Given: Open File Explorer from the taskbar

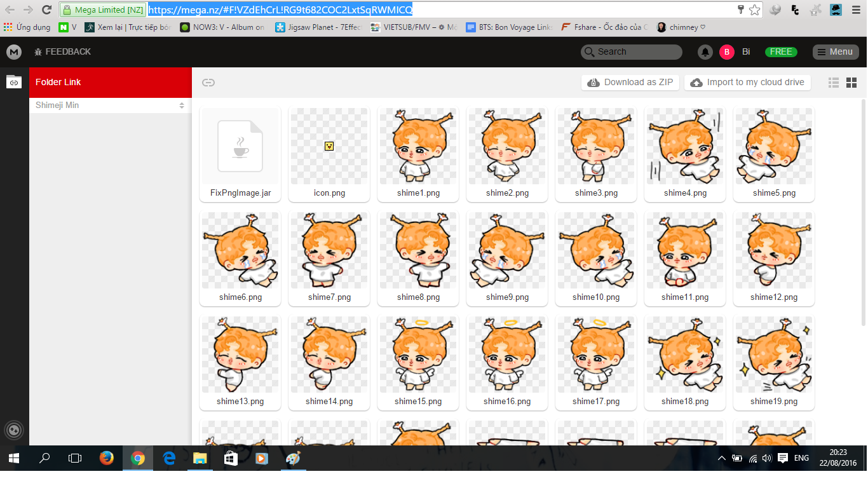Looking at the screenshot, I should 200,458.
